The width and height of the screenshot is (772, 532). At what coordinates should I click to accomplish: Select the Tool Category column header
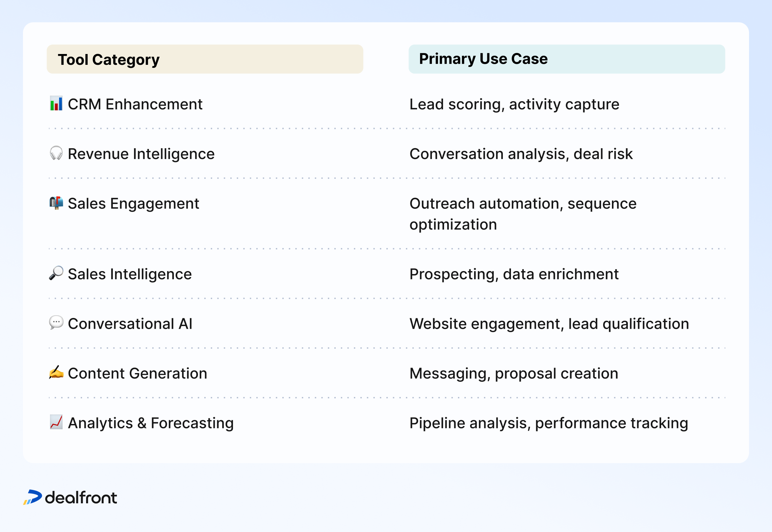(205, 59)
